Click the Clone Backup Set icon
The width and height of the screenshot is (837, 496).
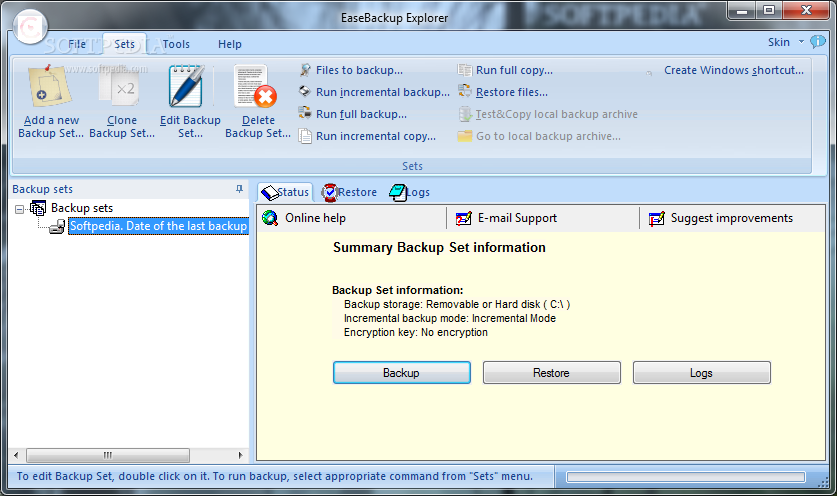(120, 86)
